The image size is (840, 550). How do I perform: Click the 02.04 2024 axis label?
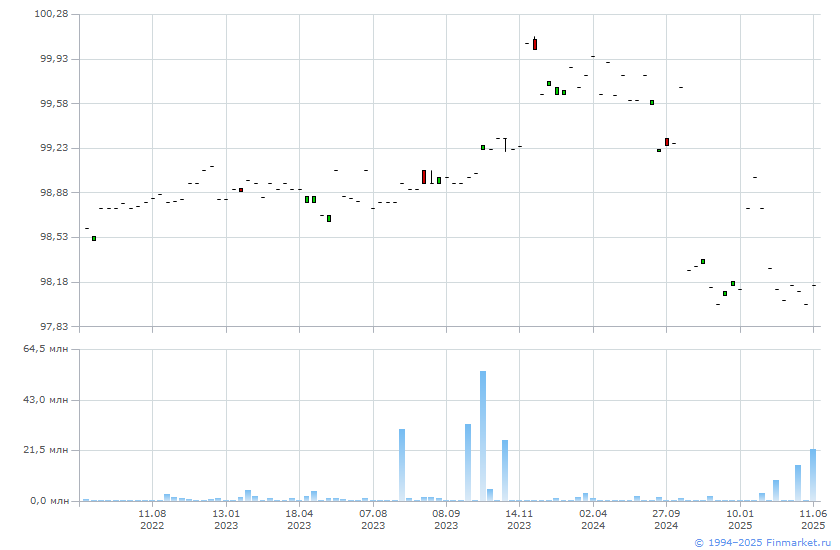click(x=593, y=520)
